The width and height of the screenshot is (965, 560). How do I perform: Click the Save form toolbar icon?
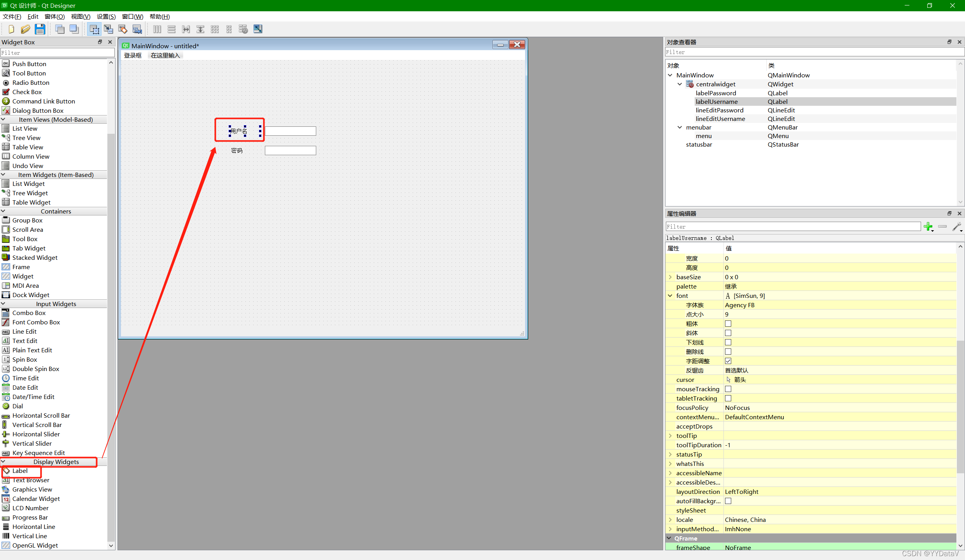pos(40,29)
